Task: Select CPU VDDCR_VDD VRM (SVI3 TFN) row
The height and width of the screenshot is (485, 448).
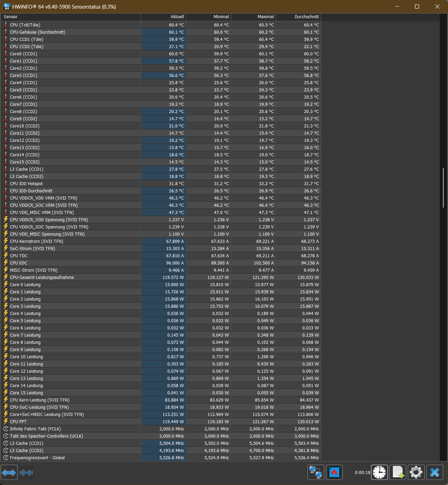Action: pyautogui.click(x=161, y=198)
